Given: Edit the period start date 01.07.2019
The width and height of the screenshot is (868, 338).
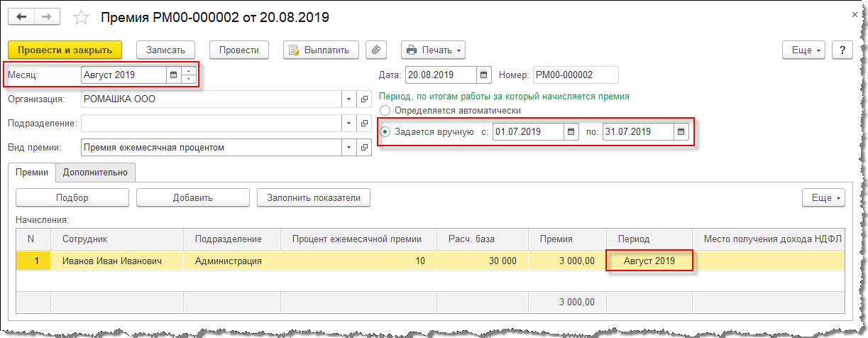Looking at the screenshot, I should [x=528, y=131].
